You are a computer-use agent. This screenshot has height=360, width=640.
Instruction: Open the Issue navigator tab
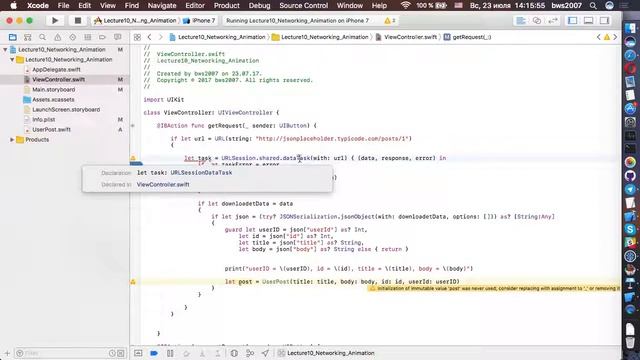click(x=58, y=37)
